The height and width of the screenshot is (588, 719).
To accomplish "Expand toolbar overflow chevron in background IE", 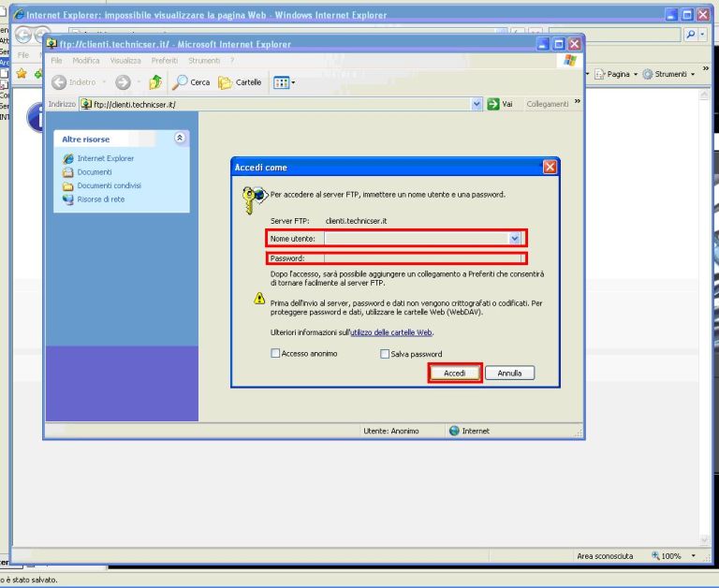I will [706, 68].
